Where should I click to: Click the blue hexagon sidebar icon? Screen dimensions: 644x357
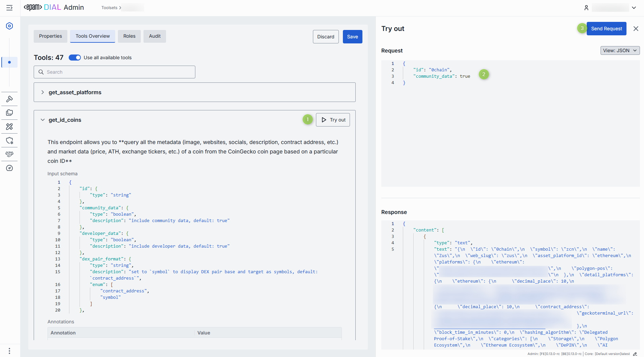pos(9,26)
